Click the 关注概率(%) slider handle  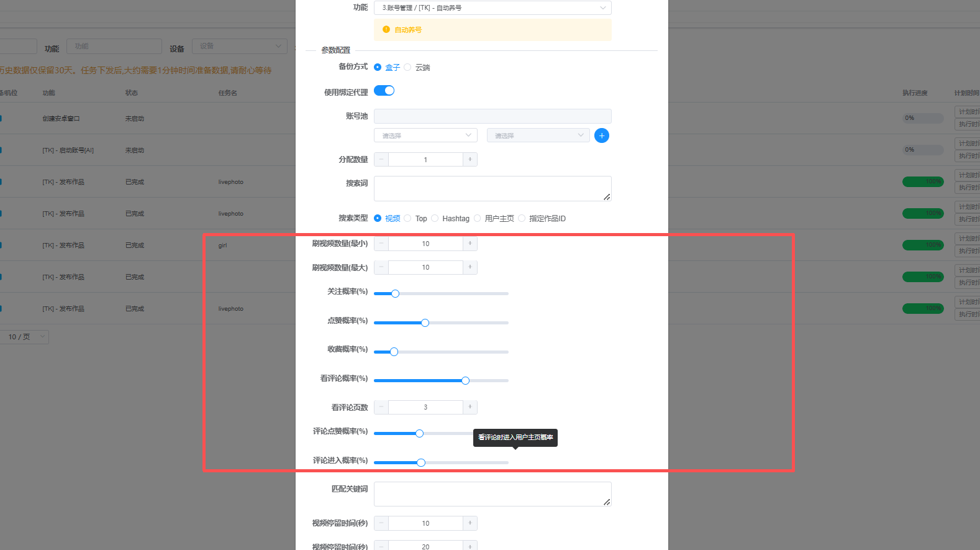pyautogui.click(x=395, y=293)
